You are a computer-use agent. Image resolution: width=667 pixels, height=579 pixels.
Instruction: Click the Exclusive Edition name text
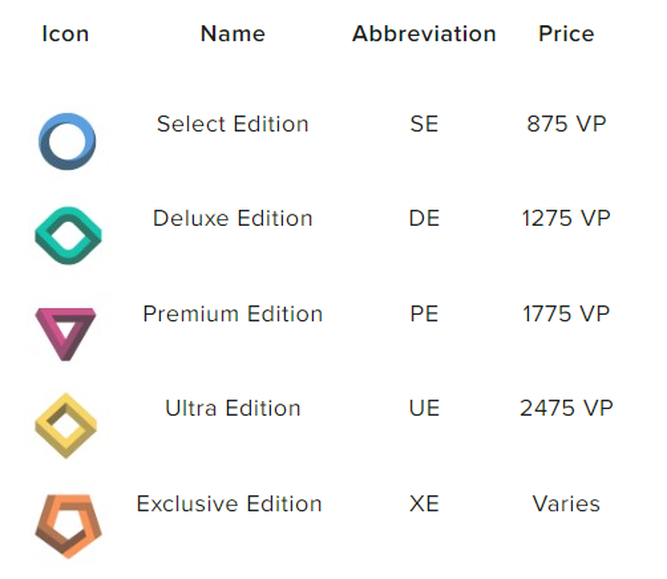pyautogui.click(x=229, y=504)
